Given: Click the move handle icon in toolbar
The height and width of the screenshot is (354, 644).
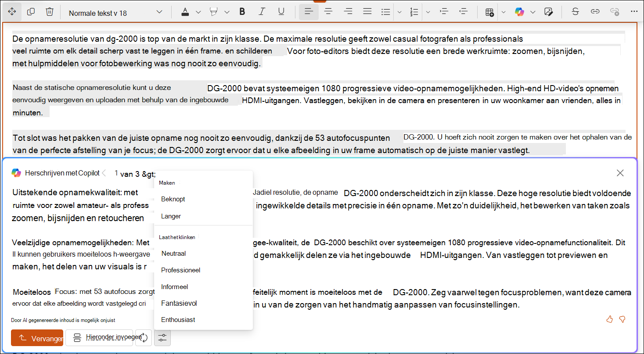Looking at the screenshot, I should click(x=12, y=12).
